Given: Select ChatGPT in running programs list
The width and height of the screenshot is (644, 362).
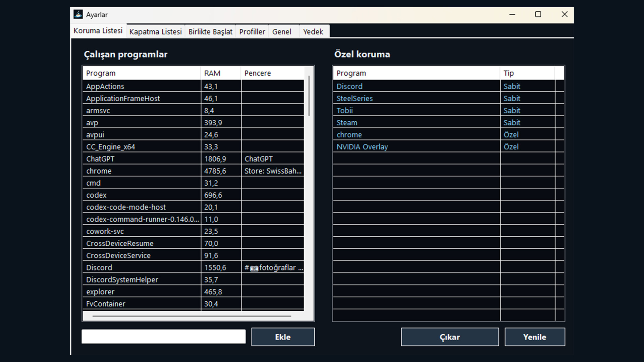Looking at the screenshot, I should (193, 159).
